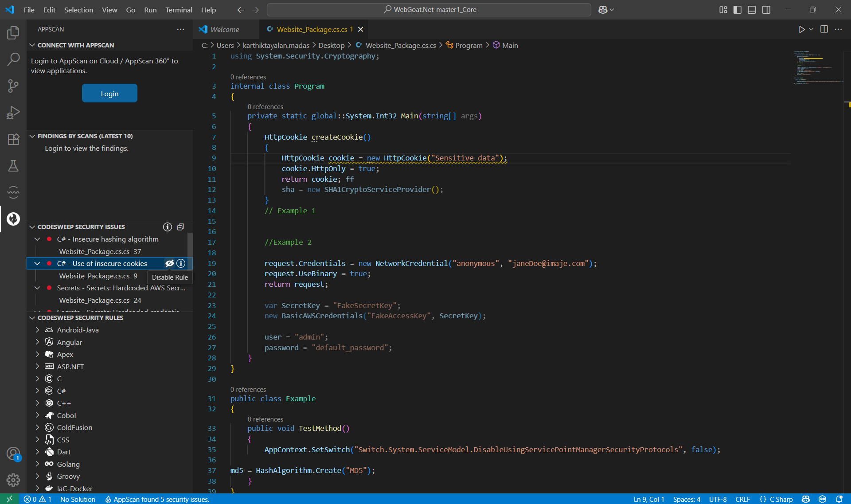Collapse the Connect With AppScan section
851x504 pixels.
(x=32, y=45)
